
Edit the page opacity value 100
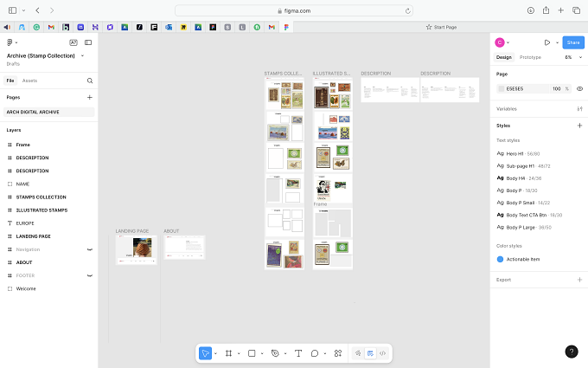click(x=557, y=88)
